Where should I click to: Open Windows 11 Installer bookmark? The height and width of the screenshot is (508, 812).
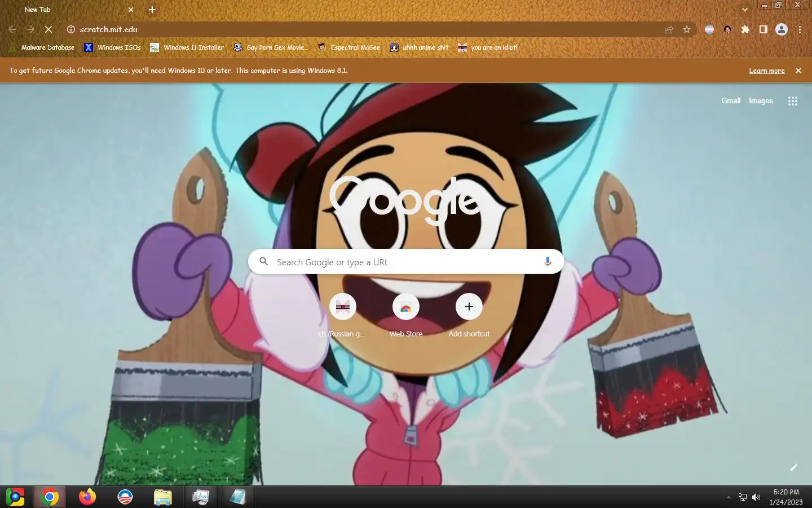click(187, 47)
